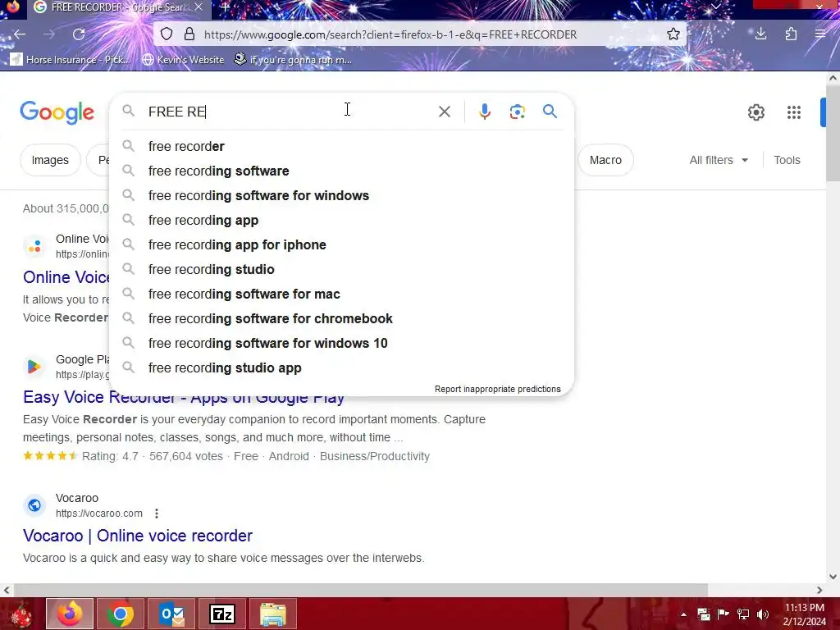Choose suggestion 'free recording software'
Image resolution: width=840 pixels, height=630 pixels.
click(x=341, y=171)
